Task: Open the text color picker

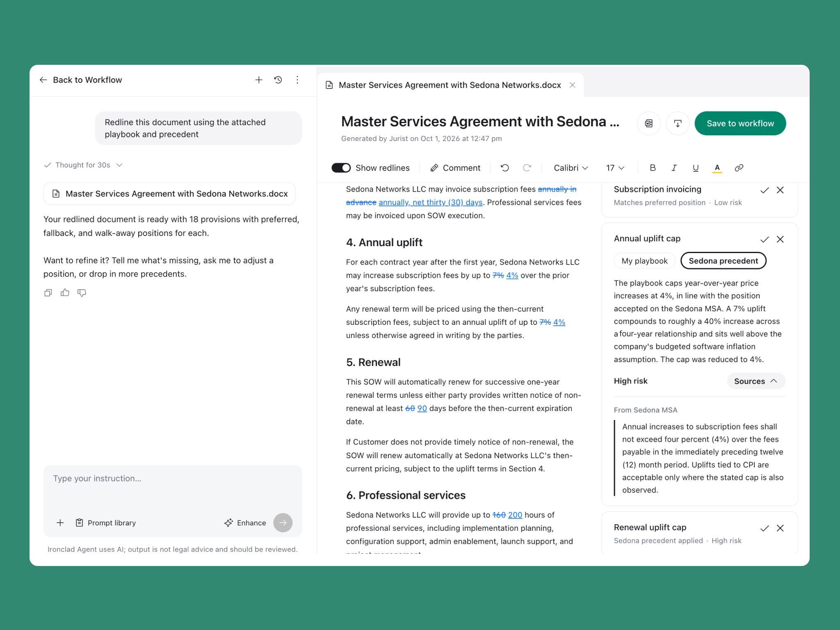Action: pos(717,168)
